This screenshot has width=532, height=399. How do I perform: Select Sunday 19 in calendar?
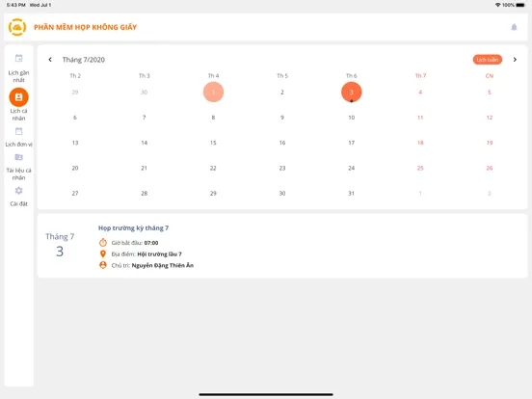coord(490,143)
